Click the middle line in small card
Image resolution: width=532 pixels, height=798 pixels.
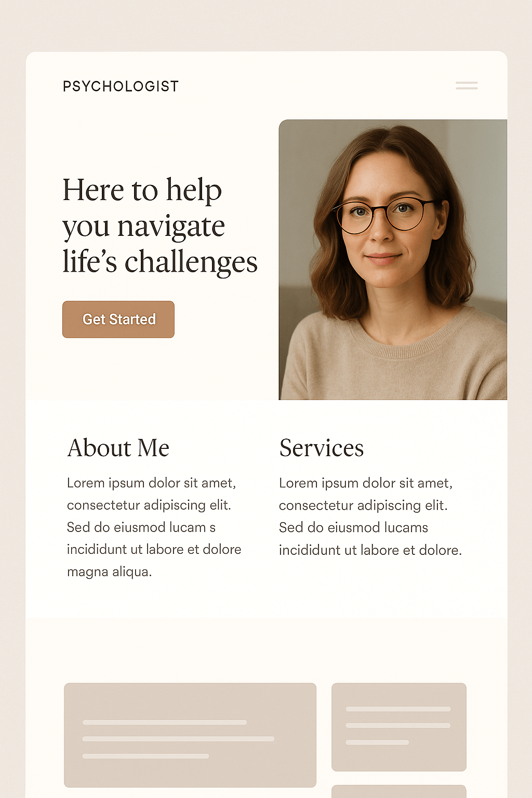click(x=398, y=725)
